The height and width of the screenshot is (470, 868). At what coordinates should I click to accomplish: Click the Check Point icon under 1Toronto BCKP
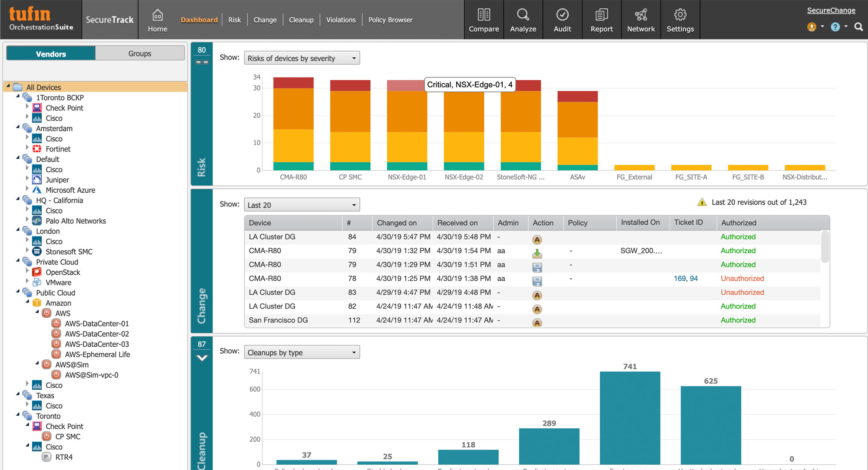37,108
